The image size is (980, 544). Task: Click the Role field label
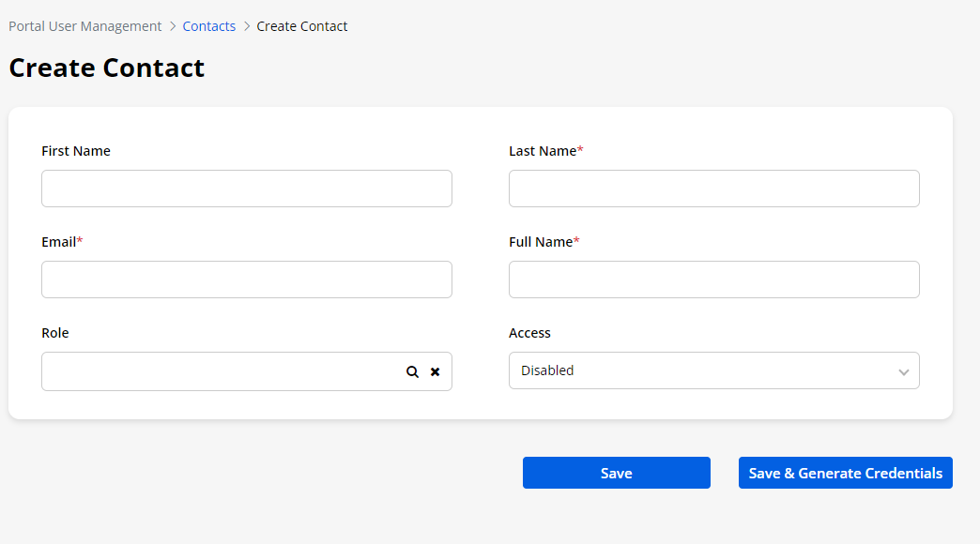[55, 333]
